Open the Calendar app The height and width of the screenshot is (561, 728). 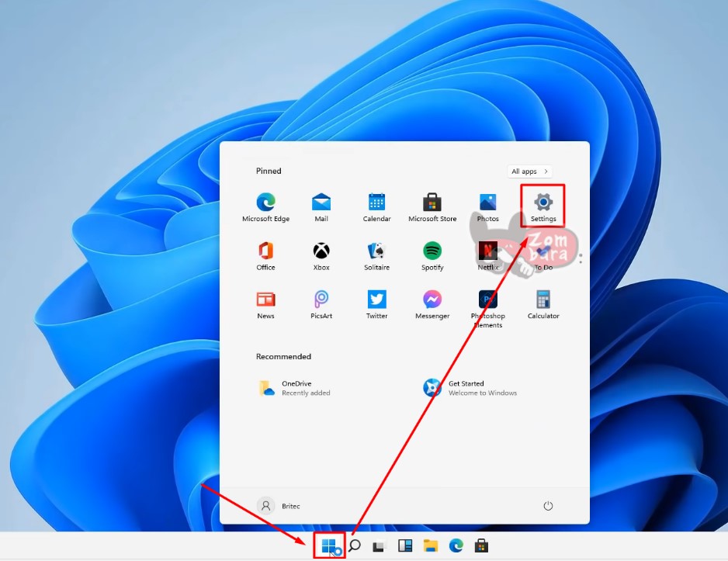(x=376, y=207)
